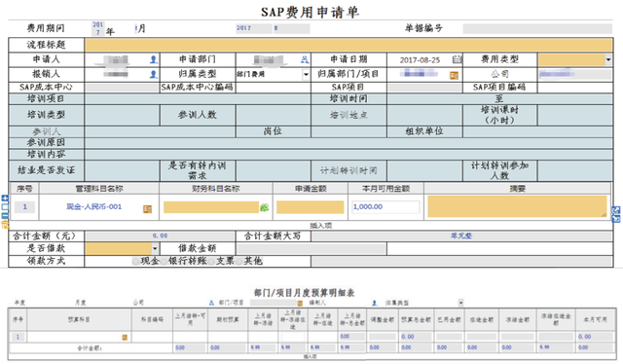Remove a row with the blue minus icon
Viewport: 623px width, 364px height.
(5, 216)
